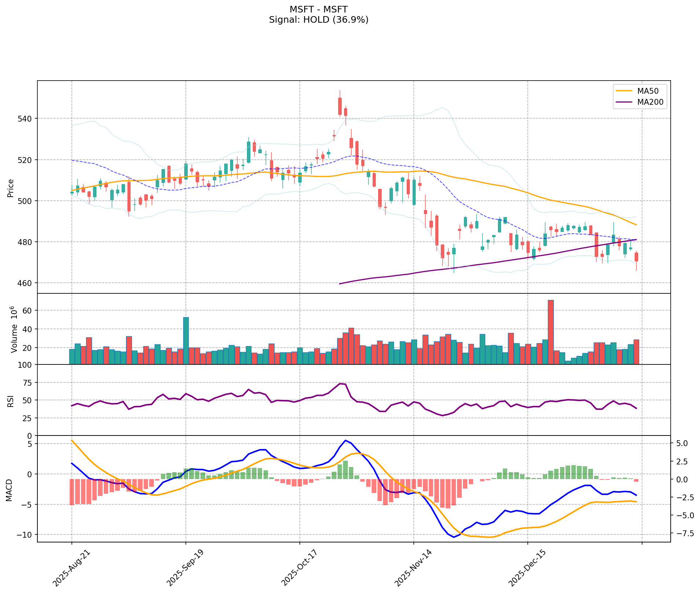The image size is (700, 593).
Task: Select the 2025-Aug-21 date label
Action: pyautogui.click(x=71, y=568)
